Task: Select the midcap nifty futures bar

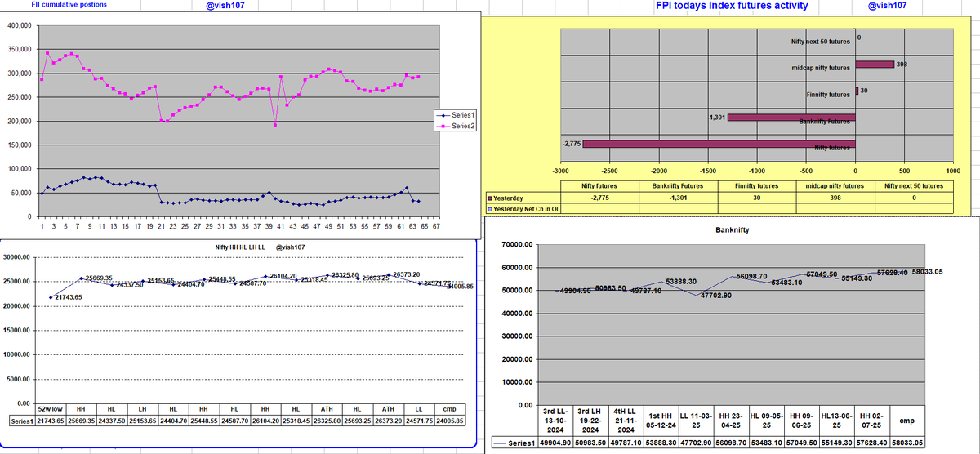Action: 875,64
